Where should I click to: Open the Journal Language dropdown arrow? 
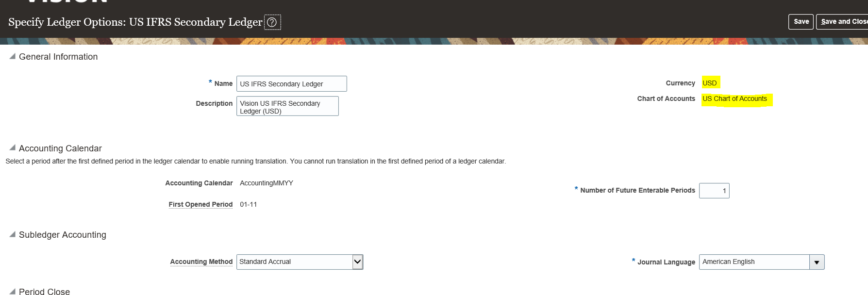click(x=817, y=262)
